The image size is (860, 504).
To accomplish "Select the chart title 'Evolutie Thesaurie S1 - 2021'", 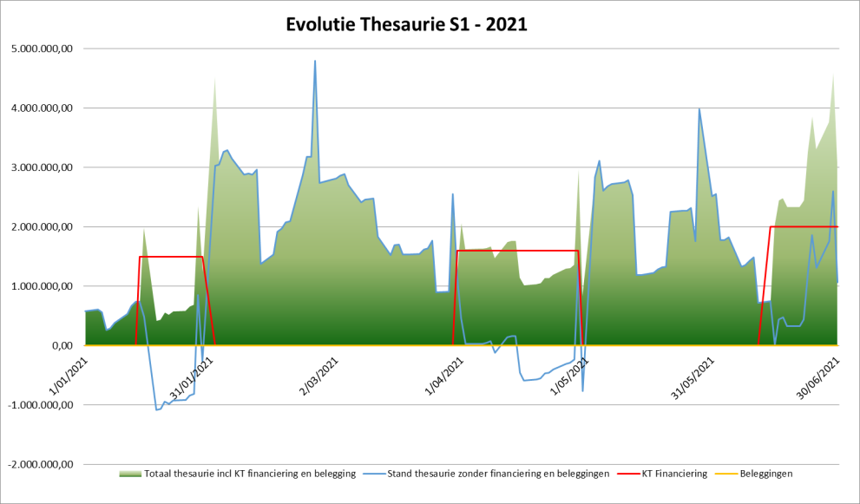I will point(406,25).
